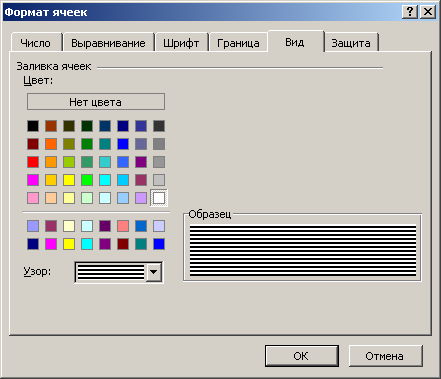Choose the pale mint green swatch

click(x=87, y=198)
